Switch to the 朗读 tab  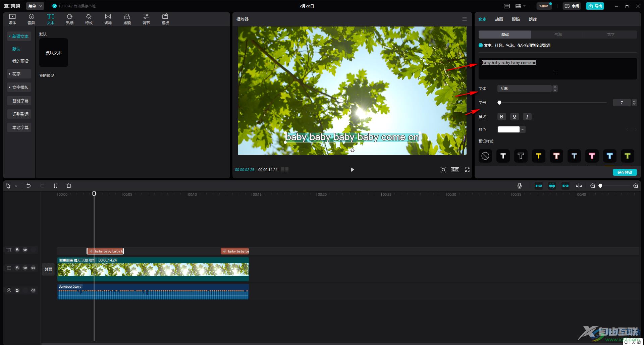coord(532,19)
